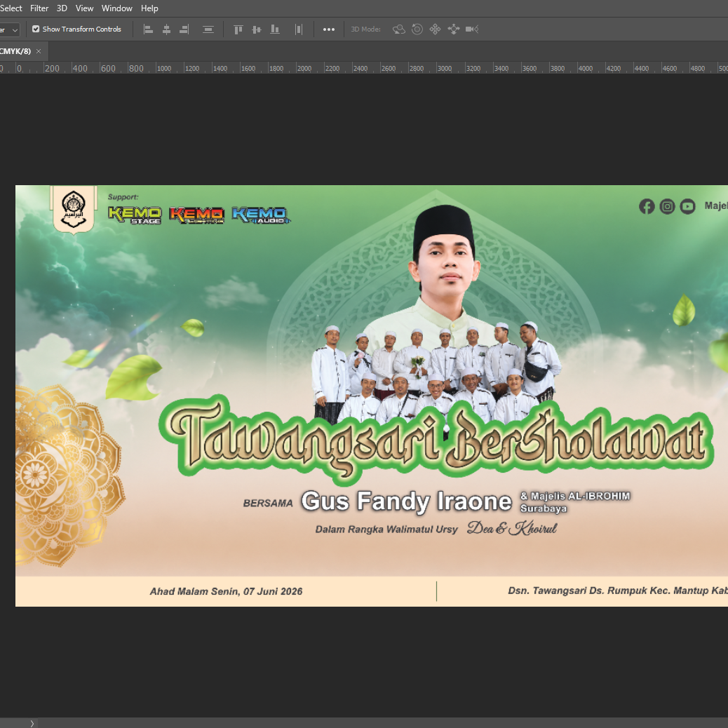Select the 3D Orbit camera icon

tap(399, 29)
